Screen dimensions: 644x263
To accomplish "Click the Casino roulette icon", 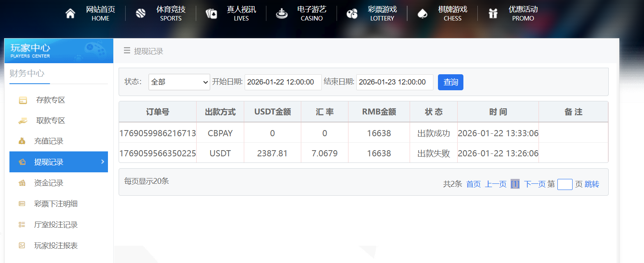I will (282, 14).
